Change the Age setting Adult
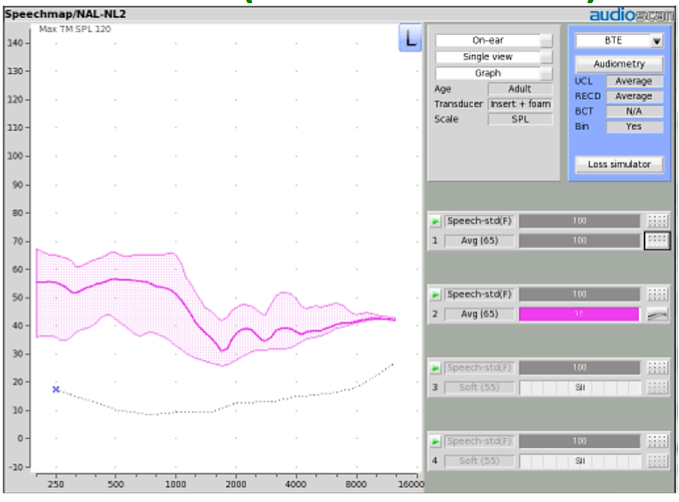The width and height of the screenshot is (679, 502). click(x=520, y=89)
